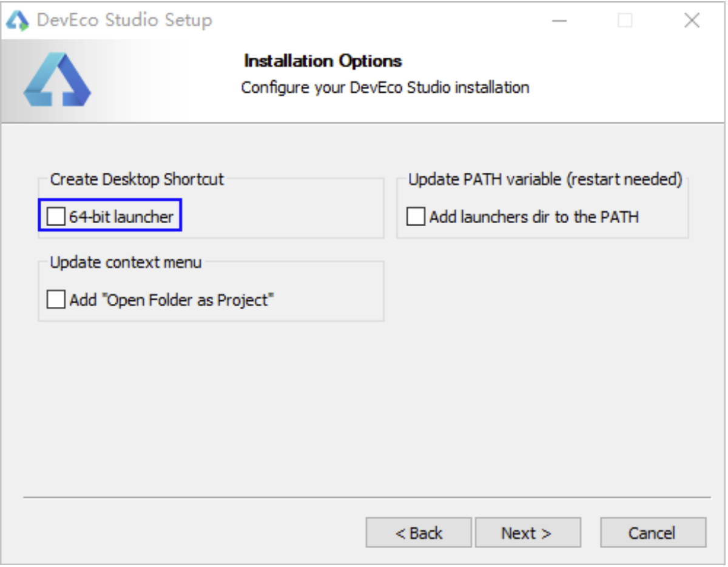Click the "Update PATH variable (restart needed)" group label
The height and width of the screenshot is (567, 728).
[545, 179]
